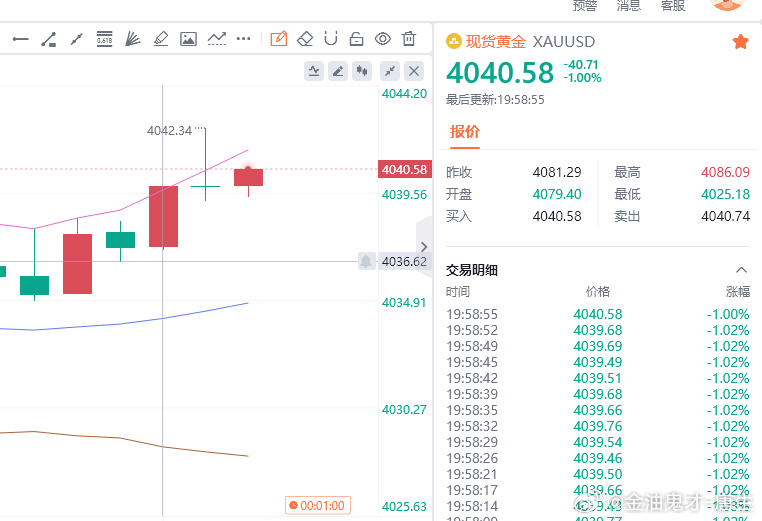Open 消息 in top menu
This screenshot has width=762, height=521.
click(629, 5)
